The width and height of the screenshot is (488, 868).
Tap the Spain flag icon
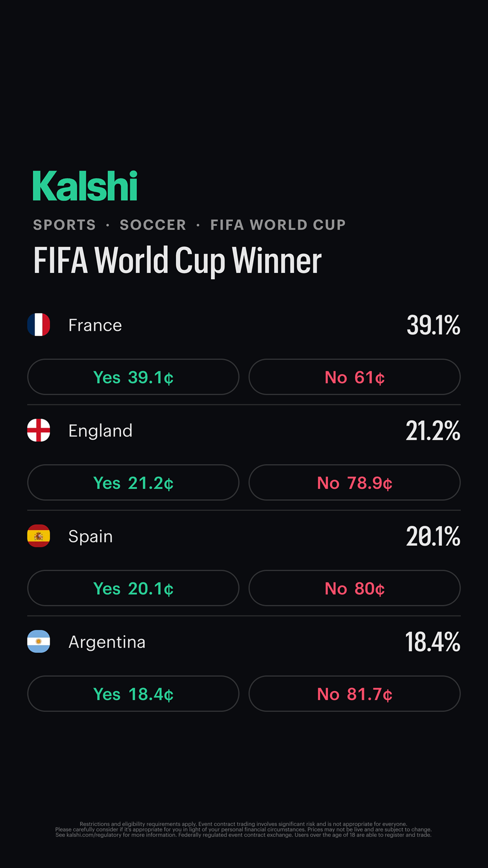[38, 536]
